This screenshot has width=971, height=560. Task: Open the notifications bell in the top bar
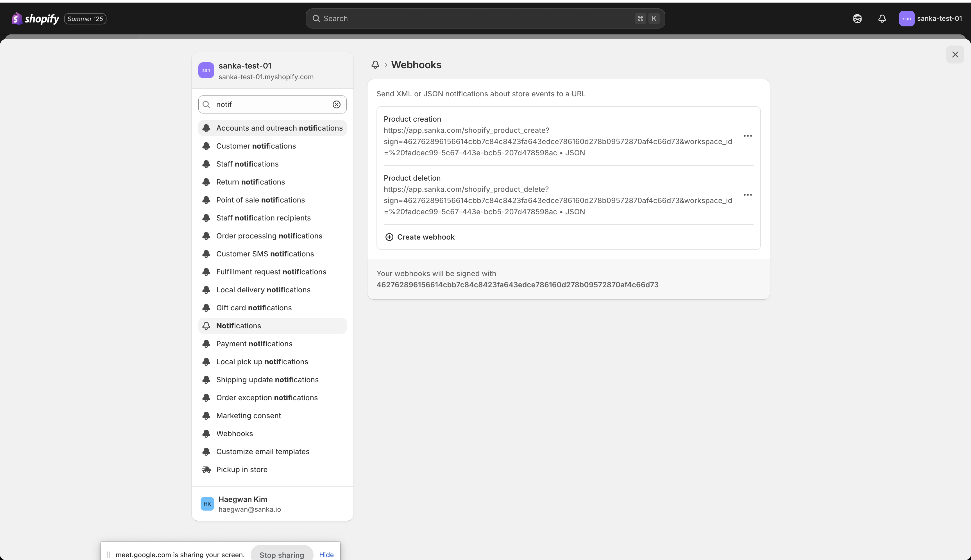click(x=882, y=19)
